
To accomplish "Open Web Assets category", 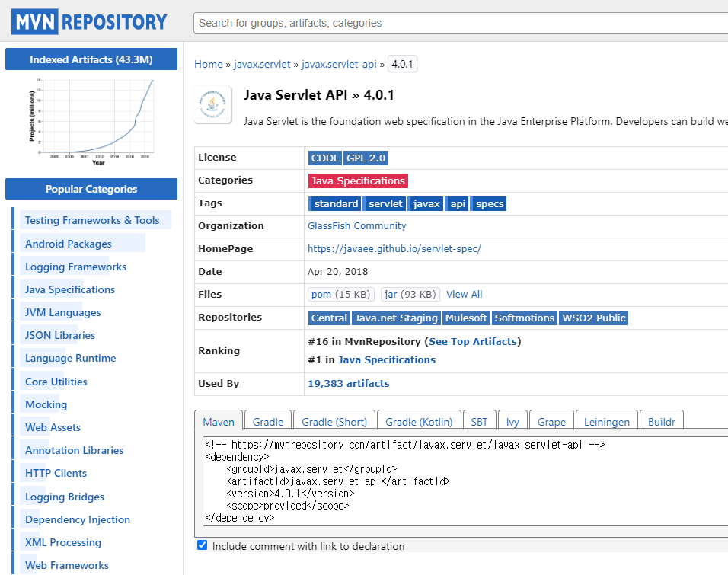I will pyautogui.click(x=53, y=427).
